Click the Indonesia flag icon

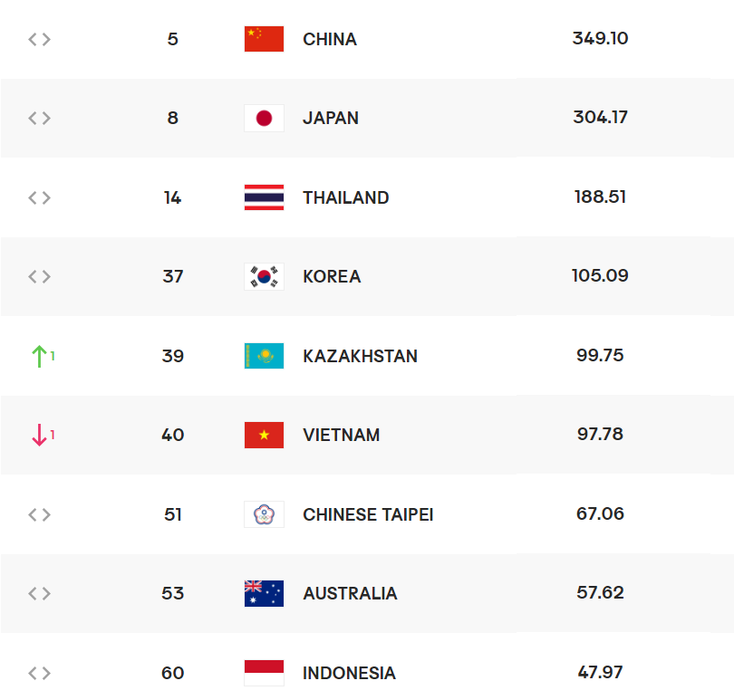pos(264,673)
